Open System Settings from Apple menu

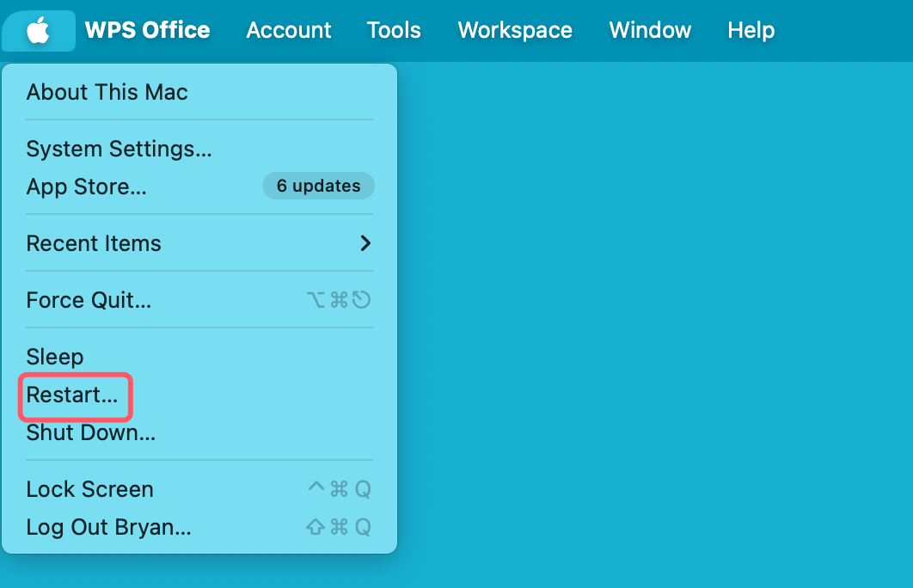119,149
